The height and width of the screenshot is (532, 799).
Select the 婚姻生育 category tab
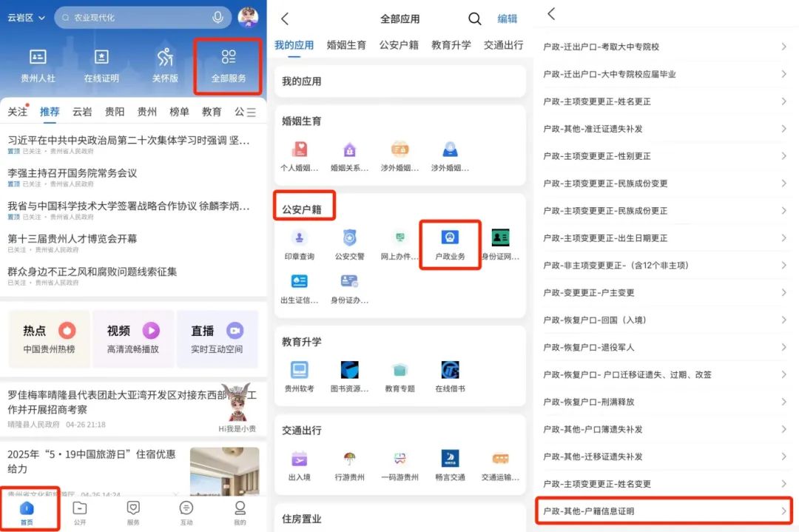point(346,45)
